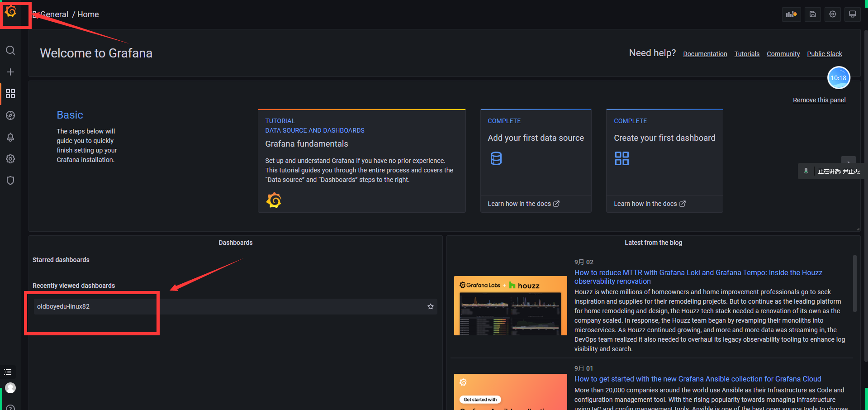The width and height of the screenshot is (868, 410).
Task: Open the Grafana fundamentals tutorial card
Action: [362, 161]
